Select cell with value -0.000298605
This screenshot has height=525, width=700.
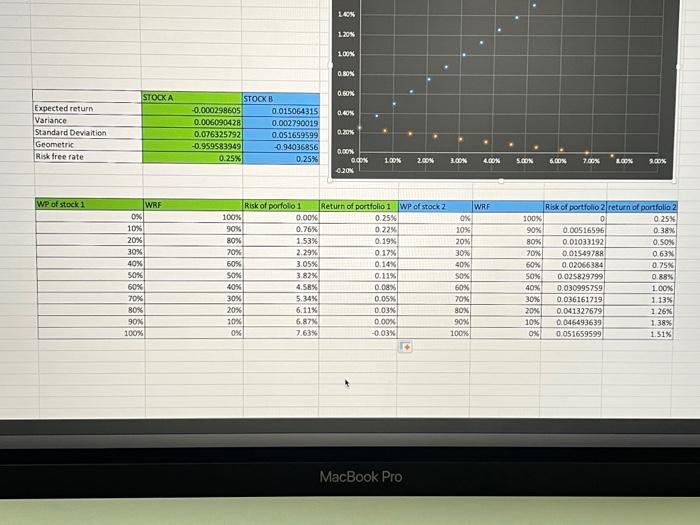click(x=192, y=110)
